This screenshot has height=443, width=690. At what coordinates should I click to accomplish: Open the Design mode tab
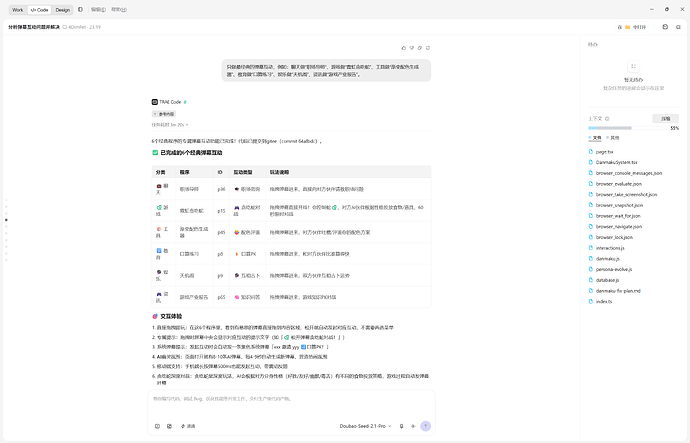(x=62, y=10)
